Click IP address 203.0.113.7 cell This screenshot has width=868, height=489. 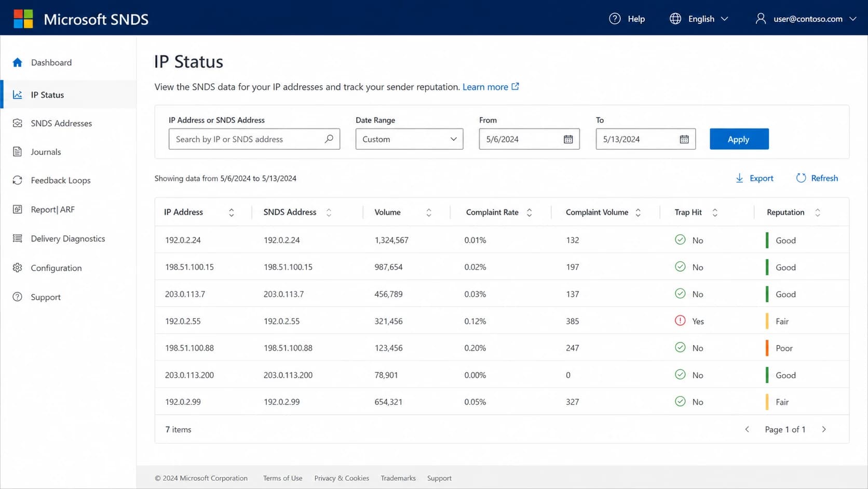click(185, 294)
